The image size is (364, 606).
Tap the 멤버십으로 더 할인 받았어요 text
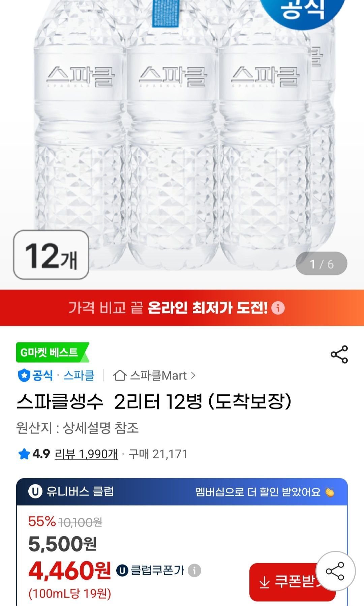click(258, 492)
